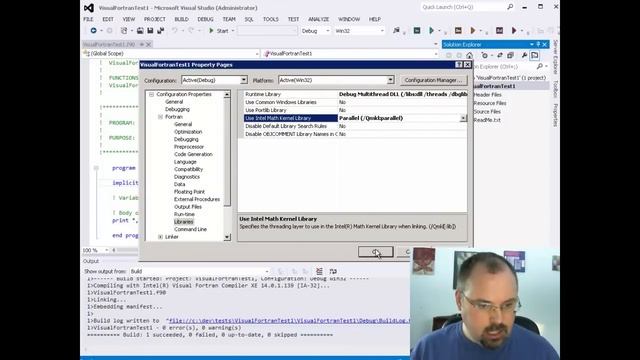Click the square tool icon left of green arrow
The image size is (640, 360).
click(x=417, y=31)
